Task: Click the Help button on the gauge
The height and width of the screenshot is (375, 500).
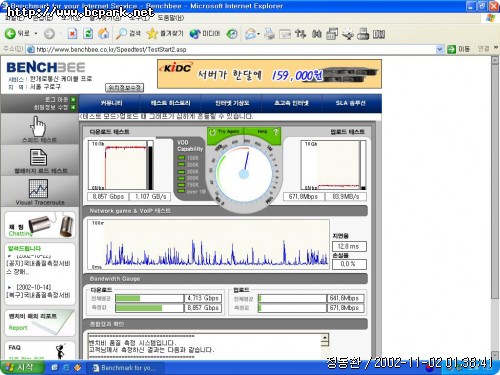Action: [x=262, y=132]
